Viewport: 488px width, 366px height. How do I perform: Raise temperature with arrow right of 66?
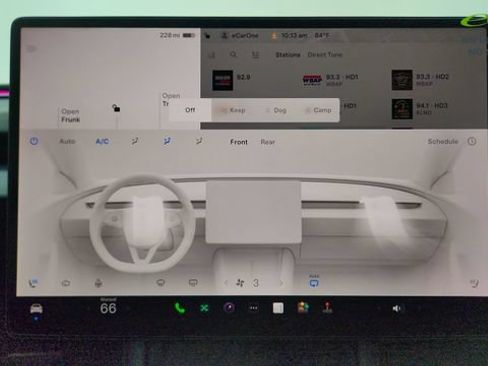point(128,309)
